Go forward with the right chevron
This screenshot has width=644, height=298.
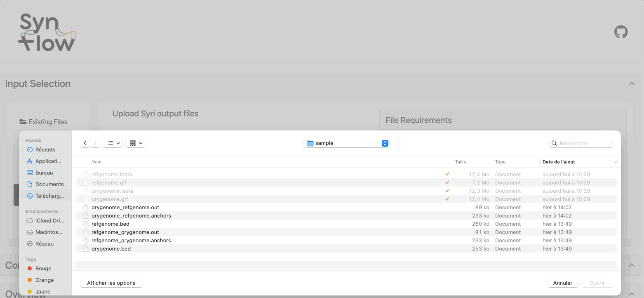click(x=95, y=143)
